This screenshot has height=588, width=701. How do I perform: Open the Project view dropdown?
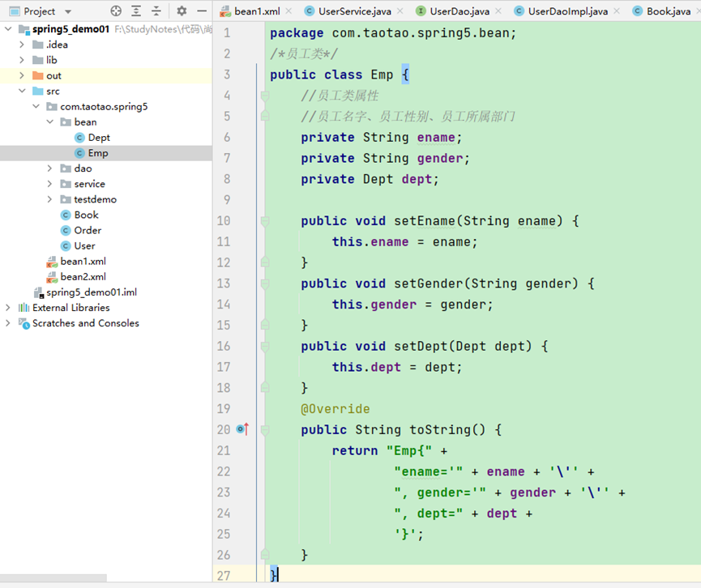pyautogui.click(x=67, y=11)
